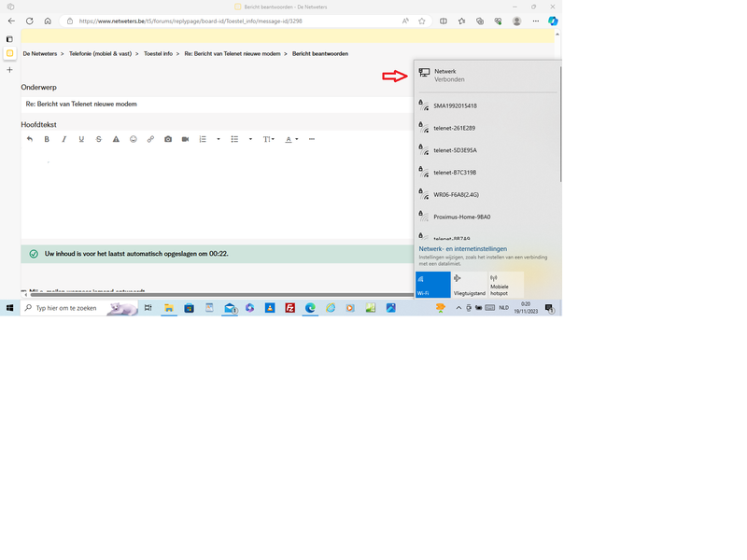747x560 pixels.
Task: Insert a hyperlink with the link icon
Action: [x=150, y=139]
